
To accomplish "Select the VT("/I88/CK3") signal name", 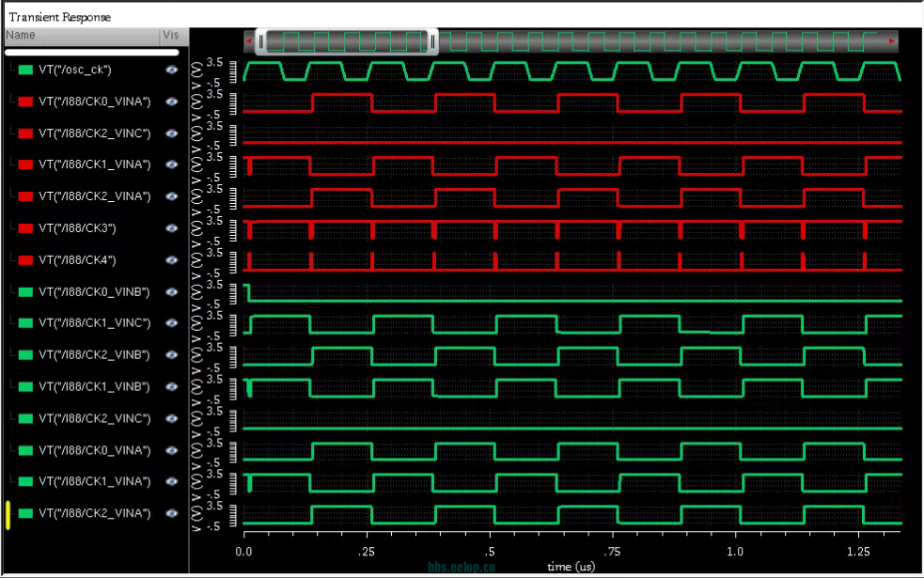I will click(77, 228).
